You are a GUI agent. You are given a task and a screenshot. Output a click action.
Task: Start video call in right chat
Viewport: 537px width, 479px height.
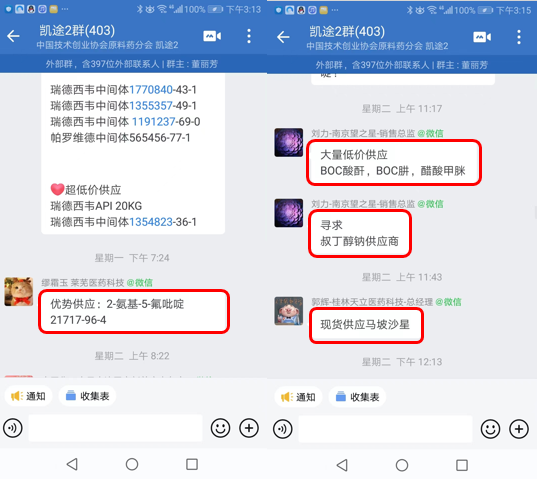click(x=482, y=37)
